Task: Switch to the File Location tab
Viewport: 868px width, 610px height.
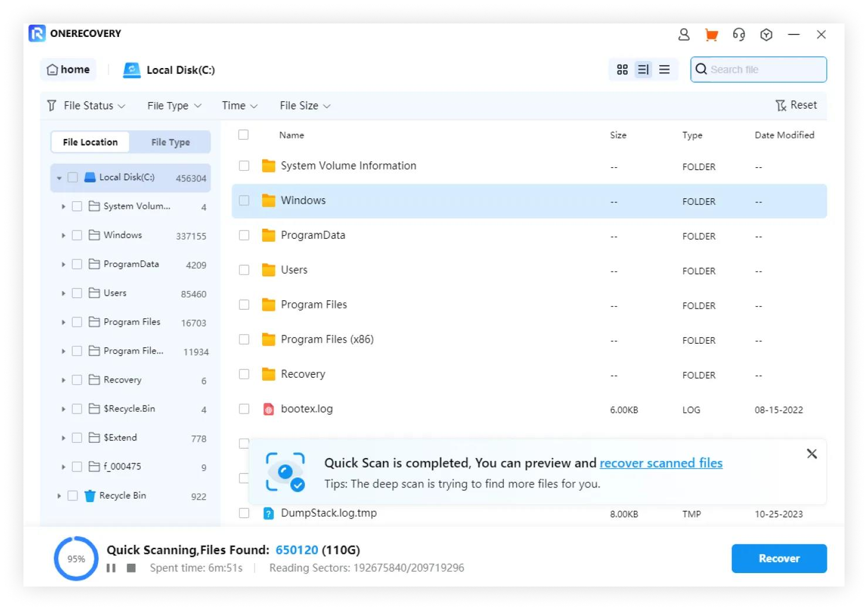Action: click(x=90, y=142)
